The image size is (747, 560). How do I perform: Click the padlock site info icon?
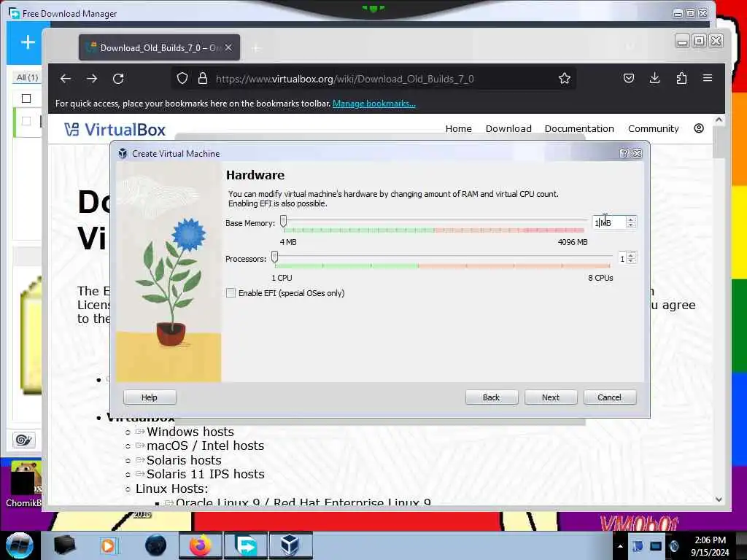pyautogui.click(x=203, y=79)
